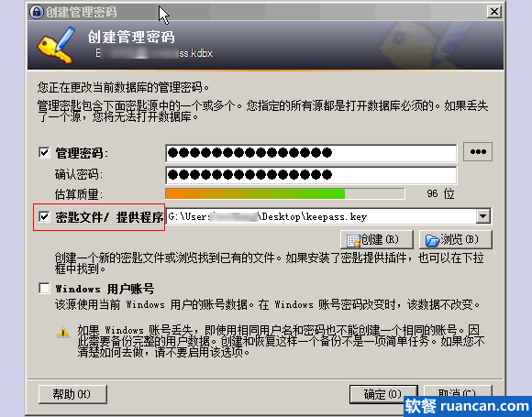The height and width of the screenshot is (417, 532).
Task: Toggle the 密匙文件/提供程序 checkbox
Action: [44, 216]
